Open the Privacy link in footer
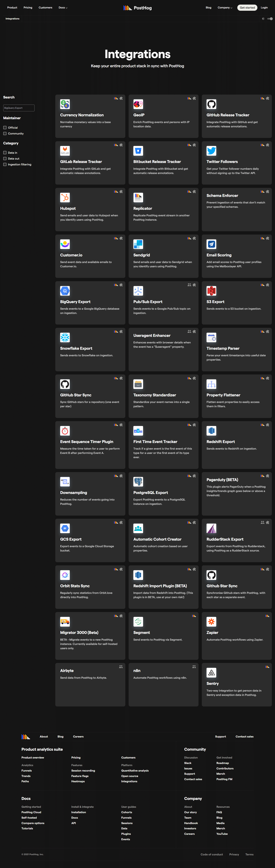The width and height of the screenshot is (275, 868). click(234, 855)
